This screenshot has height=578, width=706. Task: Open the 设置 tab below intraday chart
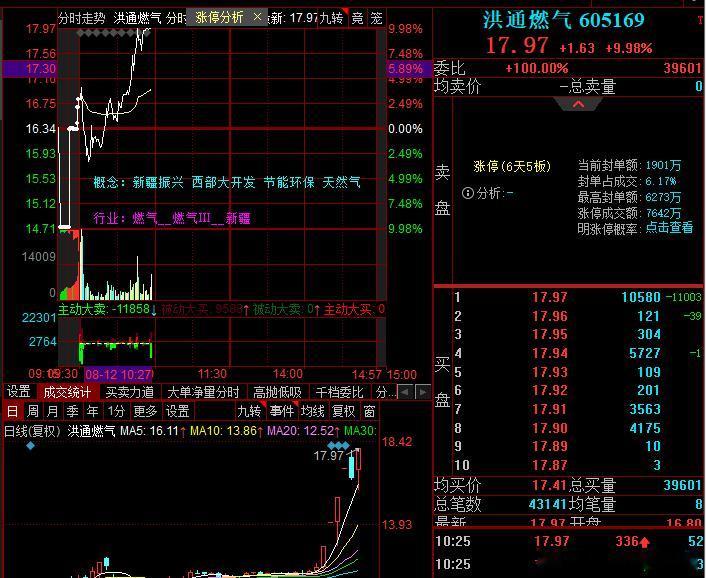(x=18, y=392)
